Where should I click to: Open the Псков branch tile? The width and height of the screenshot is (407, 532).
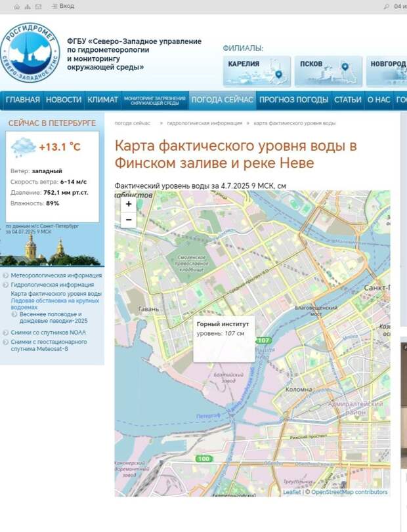tap(328, 72)
